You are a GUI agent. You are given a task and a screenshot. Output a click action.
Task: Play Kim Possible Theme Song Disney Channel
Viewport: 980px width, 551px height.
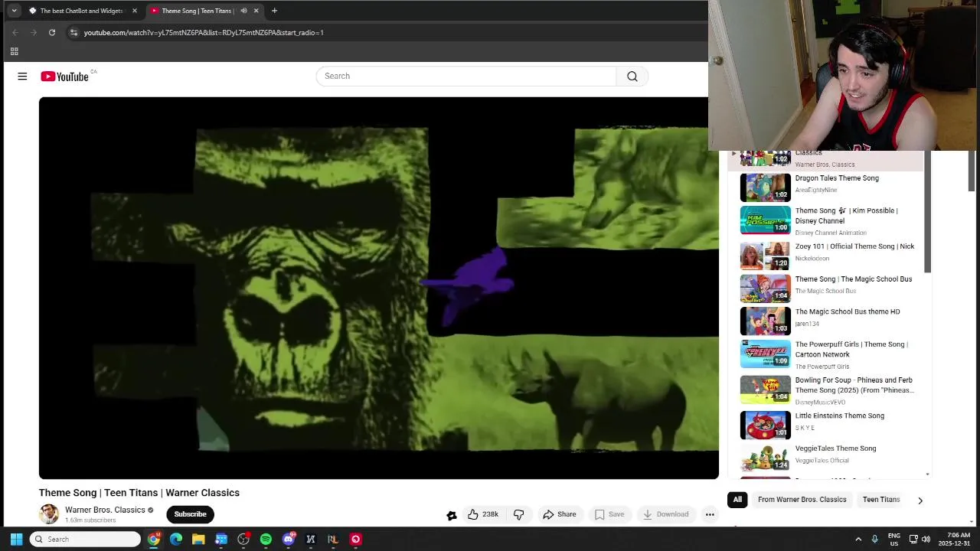[x=846, y=216]
